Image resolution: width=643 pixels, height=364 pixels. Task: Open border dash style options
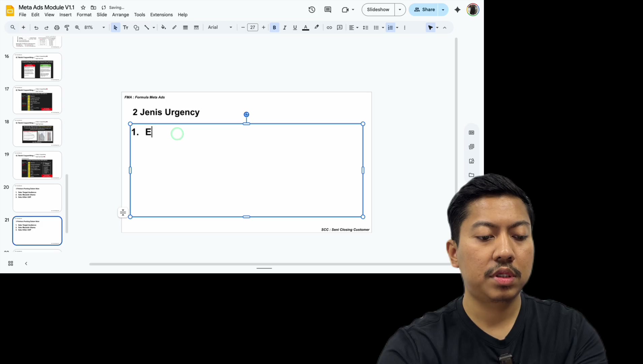coord(196,28)
